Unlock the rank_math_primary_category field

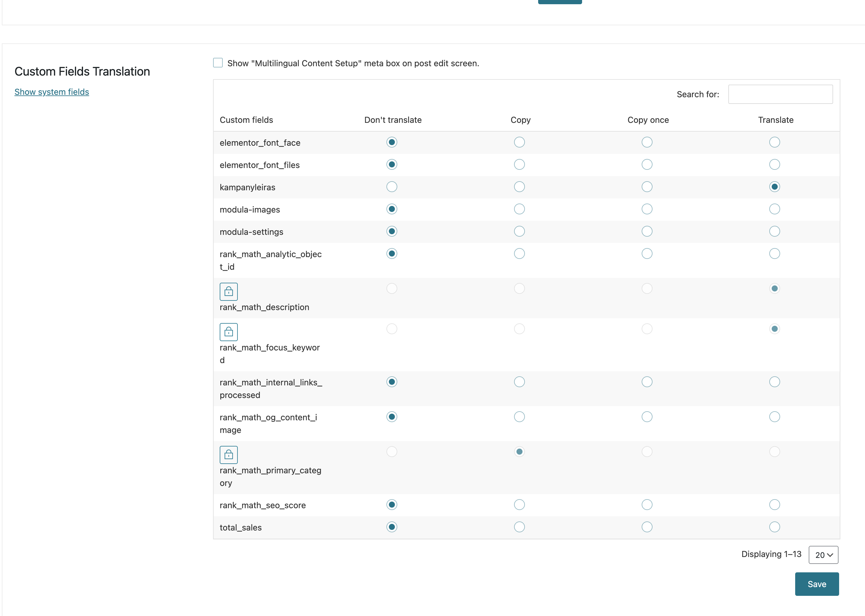[x=228, y=454]
